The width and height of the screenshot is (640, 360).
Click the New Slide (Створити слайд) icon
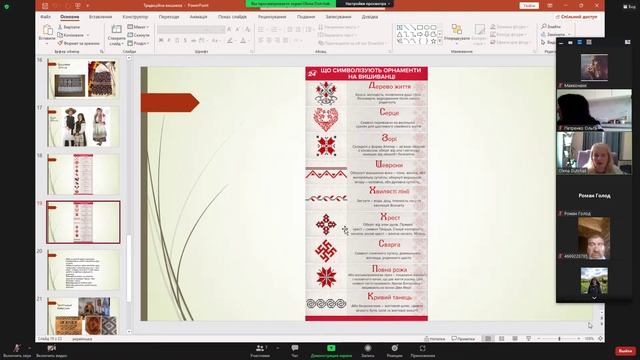click(117, 29)
